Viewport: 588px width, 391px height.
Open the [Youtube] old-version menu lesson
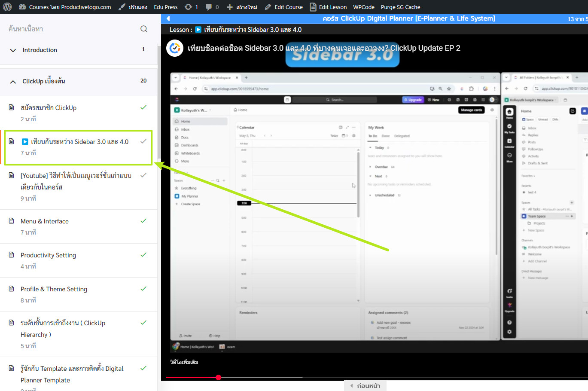(76, 181)
